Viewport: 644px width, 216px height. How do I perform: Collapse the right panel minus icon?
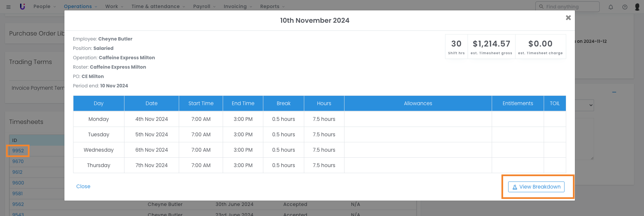614,92
